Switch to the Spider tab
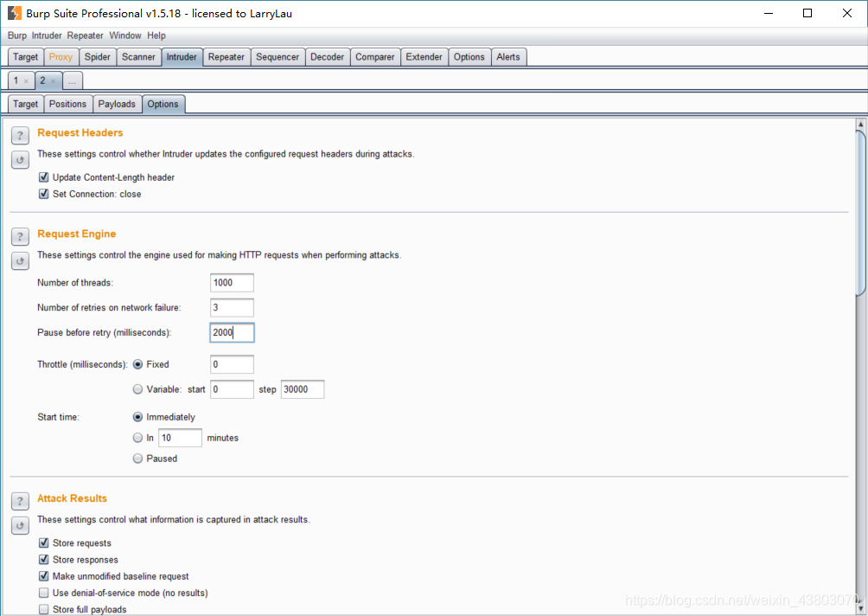The width and height of the screenshot is (868, 616). [x=98, y=57]
